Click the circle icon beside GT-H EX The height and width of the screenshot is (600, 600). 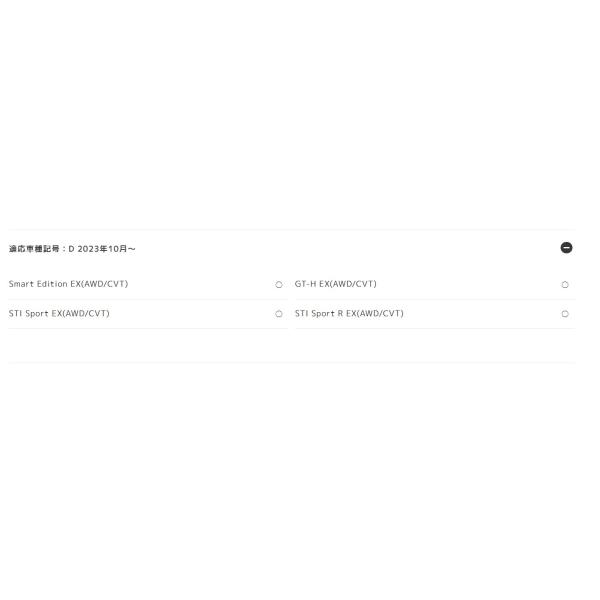(565, 285)
